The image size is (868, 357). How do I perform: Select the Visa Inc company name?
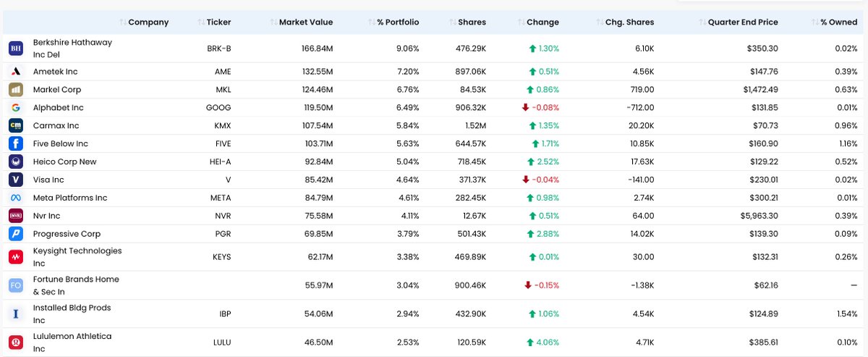pyautogui.click(x=48, y=180)
